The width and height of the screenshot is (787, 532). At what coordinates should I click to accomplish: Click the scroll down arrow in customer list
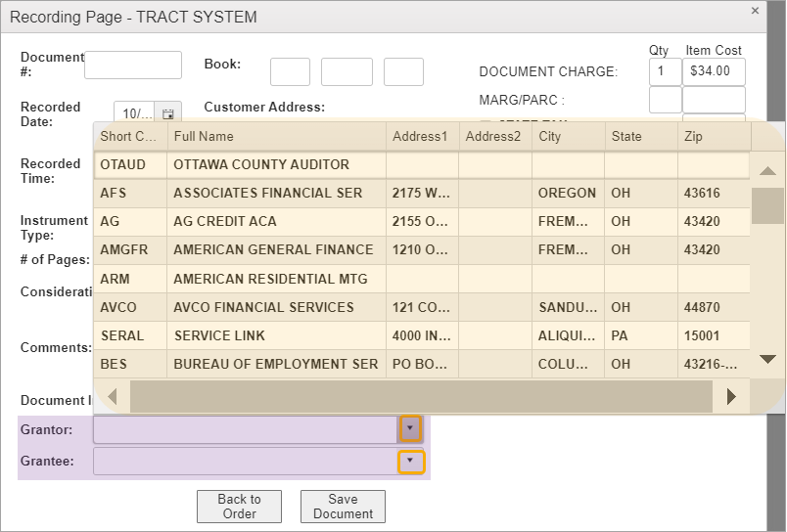[768, 360]
